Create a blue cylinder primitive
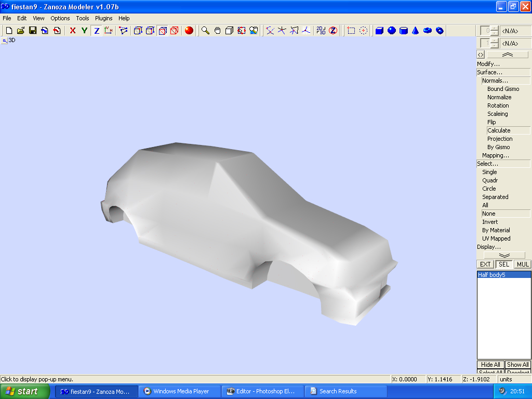 (x=404, y=31)
